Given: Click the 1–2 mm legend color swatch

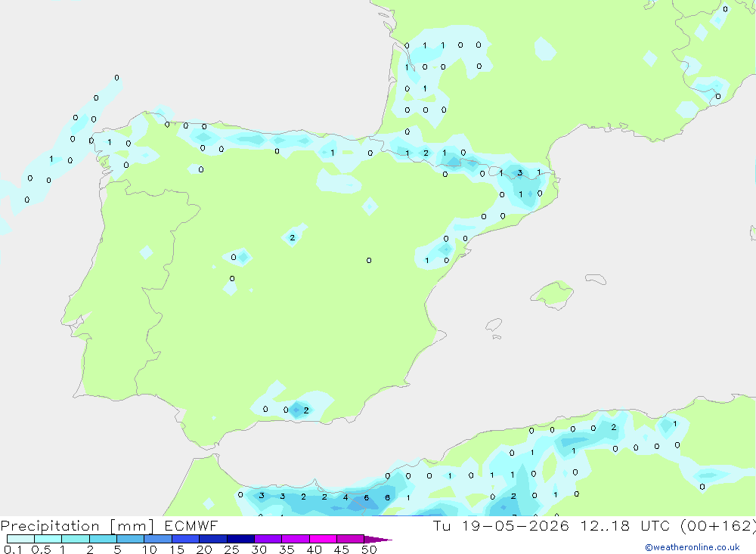Looking at the screenshot, I should [76, 539].
